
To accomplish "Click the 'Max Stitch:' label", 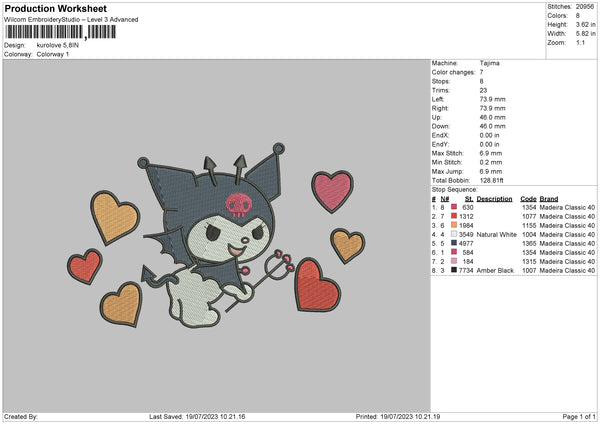I will coord(448,153).
